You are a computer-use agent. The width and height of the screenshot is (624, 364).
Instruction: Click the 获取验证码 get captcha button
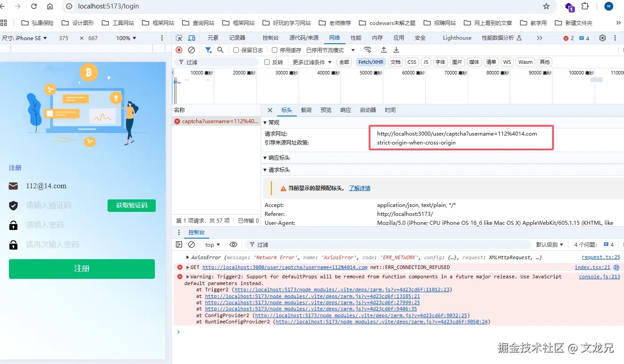(132, 205)
